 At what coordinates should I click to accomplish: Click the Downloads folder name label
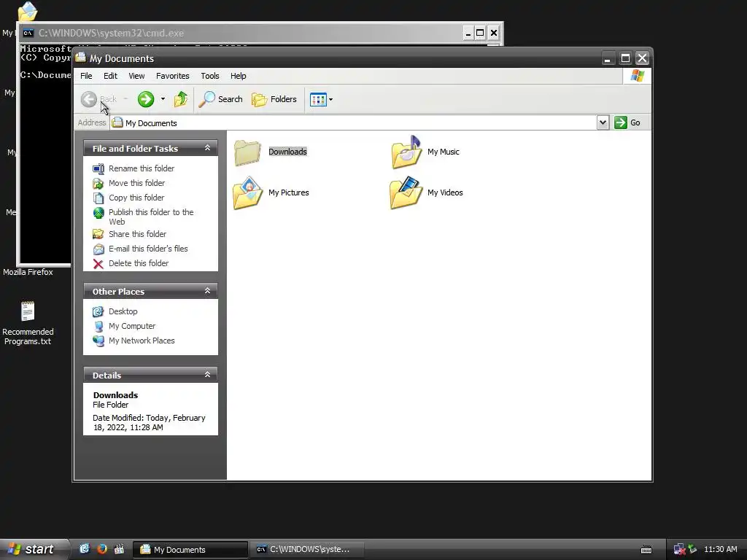point(287,152)
